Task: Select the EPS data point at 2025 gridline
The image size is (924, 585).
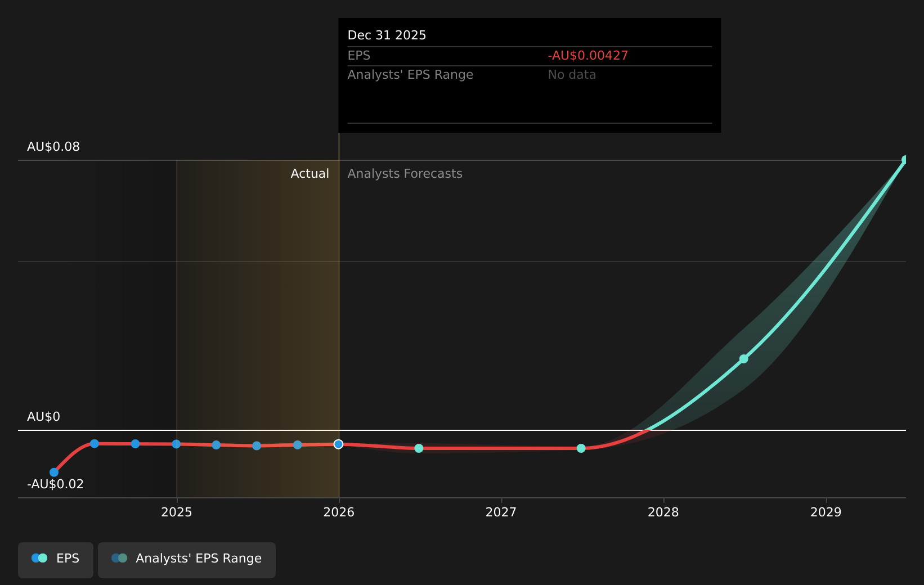Action: pos(176,444)
